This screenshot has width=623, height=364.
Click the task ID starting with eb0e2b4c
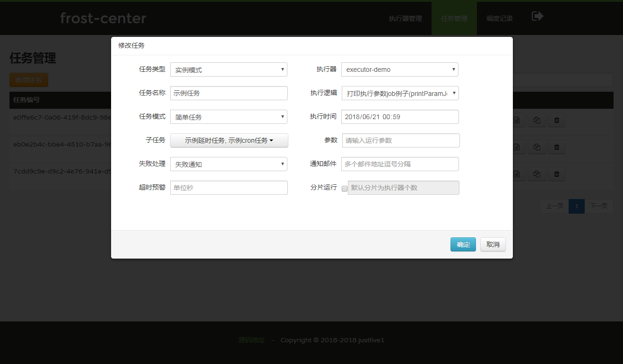pyautogui.click(x=62, y=144)
